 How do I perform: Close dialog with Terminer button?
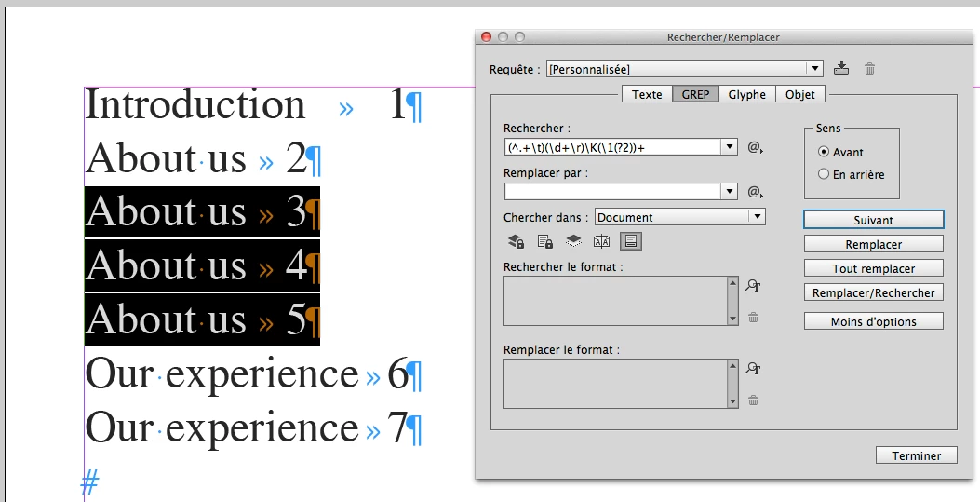click(917, 455)
